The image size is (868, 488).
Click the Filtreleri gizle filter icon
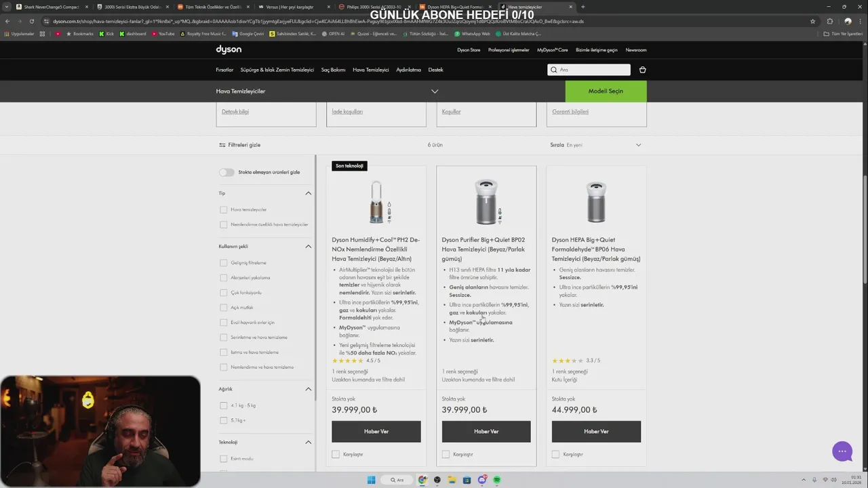(x=222, y=145)
